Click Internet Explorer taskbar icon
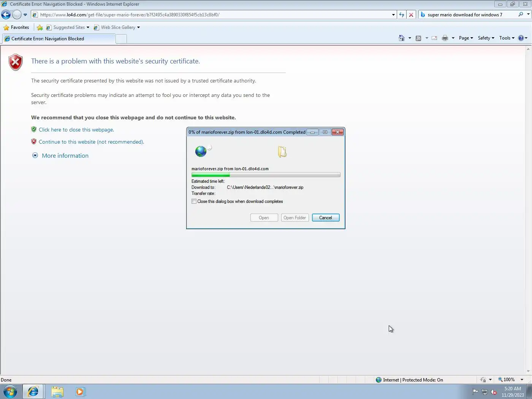The width and height of the screenshot is (532, 399). tap(33, 392)
